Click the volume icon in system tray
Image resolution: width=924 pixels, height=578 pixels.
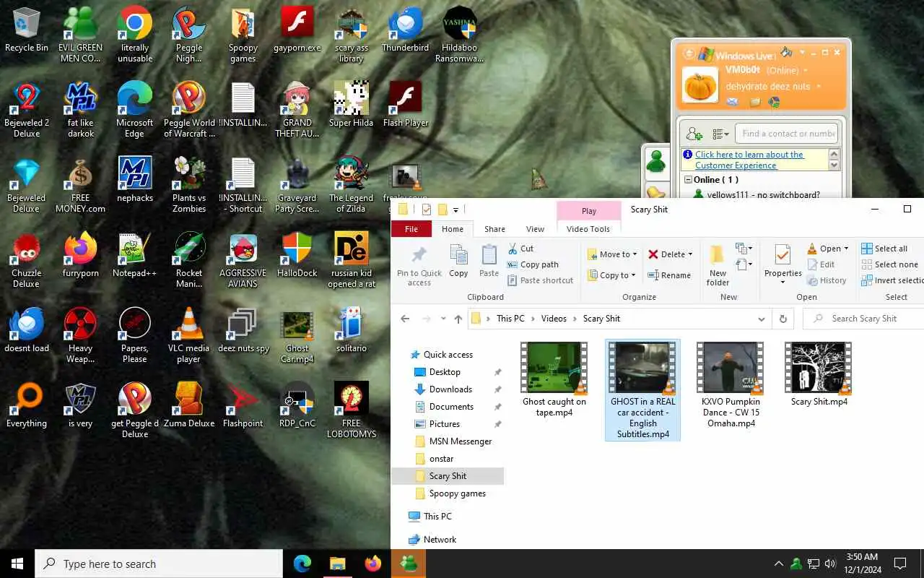[829, 564]
